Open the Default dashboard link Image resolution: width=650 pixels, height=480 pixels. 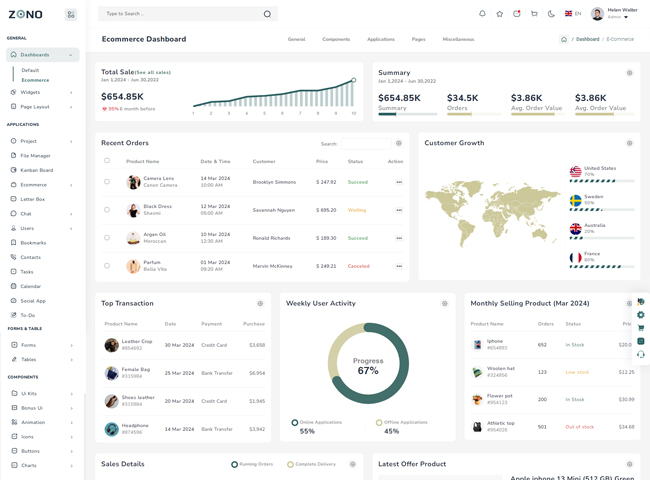coord(30,70)
